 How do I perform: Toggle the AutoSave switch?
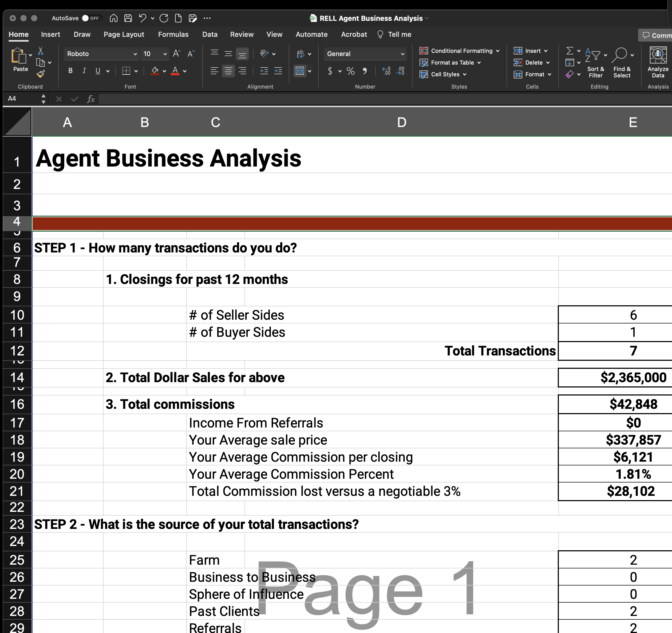coord(90,18)
